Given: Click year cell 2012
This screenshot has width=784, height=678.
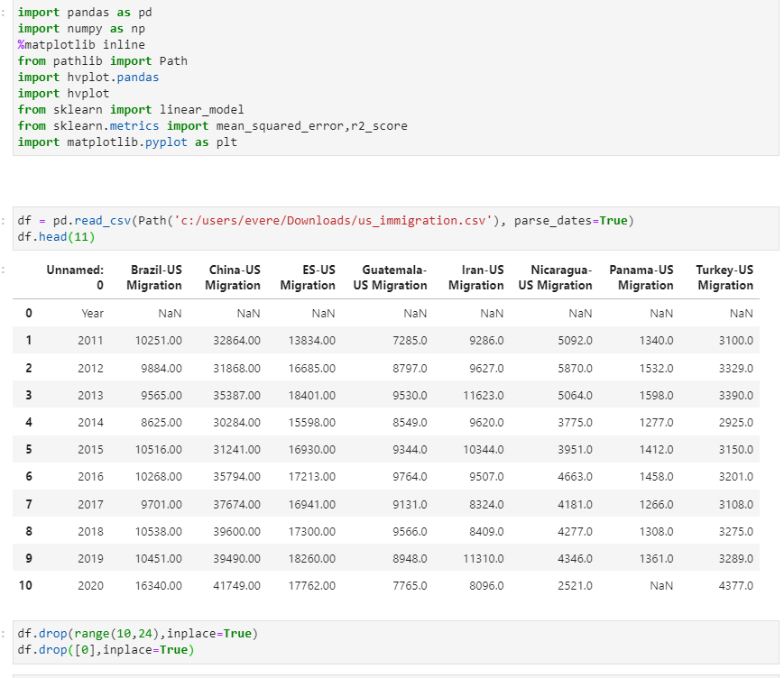Looking at the screenshot, I should pos(90,368).
